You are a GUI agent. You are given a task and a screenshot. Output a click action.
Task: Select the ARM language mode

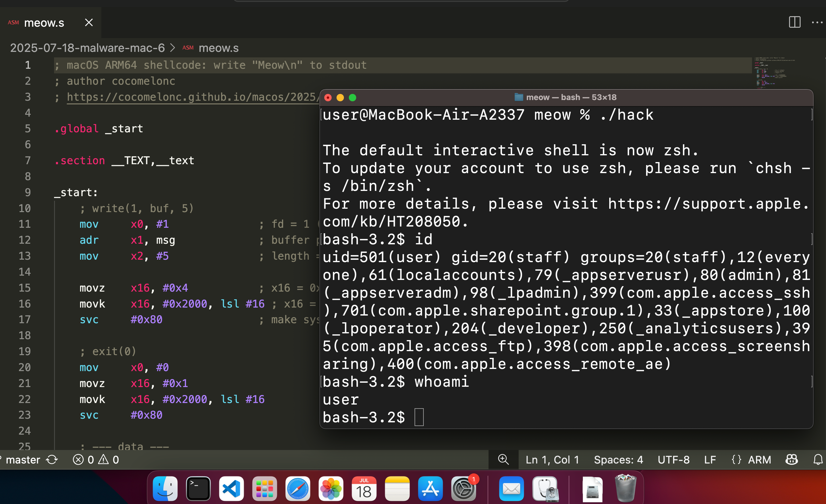tap(759, 459)
